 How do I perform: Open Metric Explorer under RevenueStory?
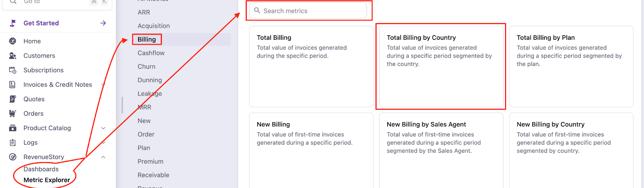point(47,180)
